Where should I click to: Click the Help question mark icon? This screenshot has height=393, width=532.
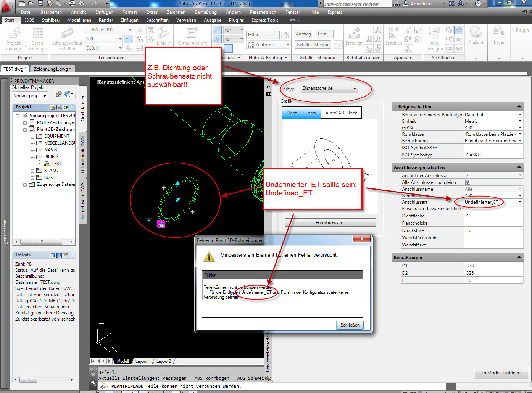click(x=478, y=3)
